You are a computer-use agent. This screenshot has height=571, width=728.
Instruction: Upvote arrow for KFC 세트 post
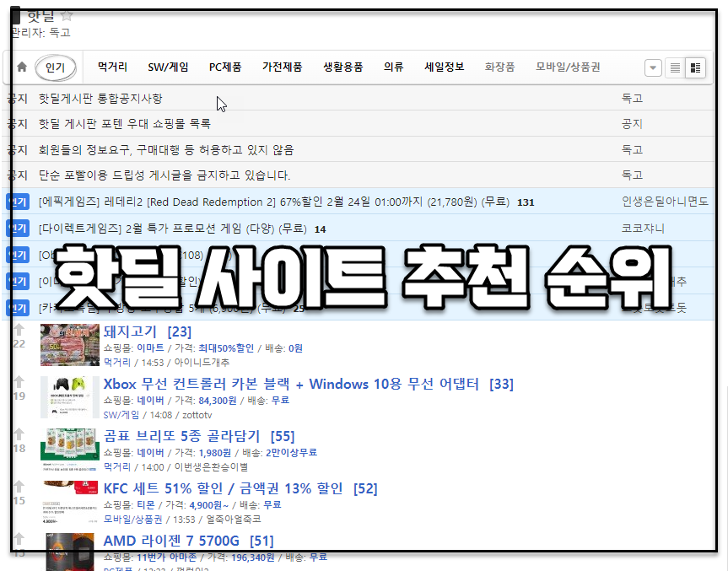point(19,488)
